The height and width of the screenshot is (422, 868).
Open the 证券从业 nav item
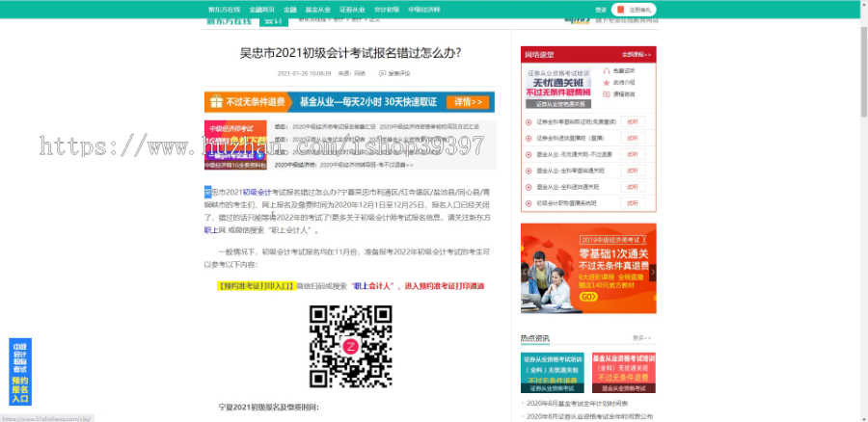point(352,10)
